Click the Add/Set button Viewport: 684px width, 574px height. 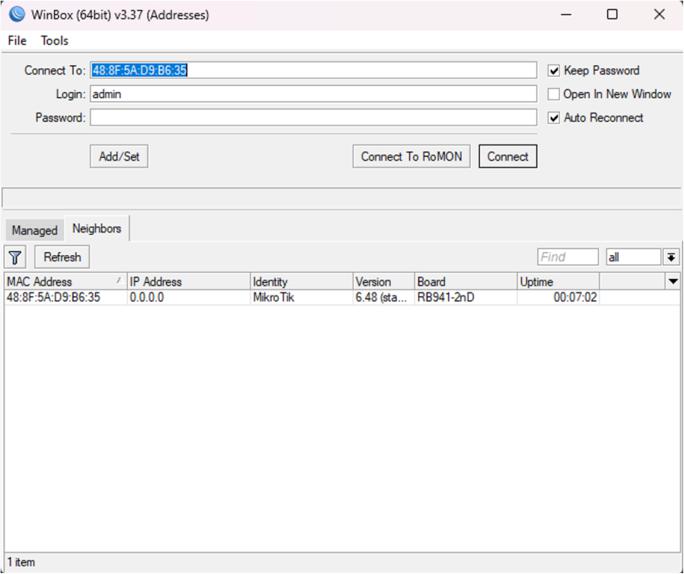click(119, 157)
